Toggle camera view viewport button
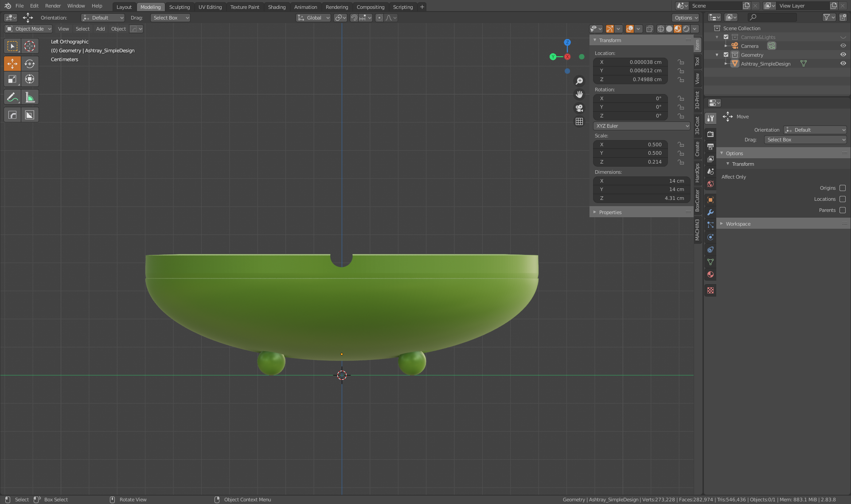 coord(579,108)
